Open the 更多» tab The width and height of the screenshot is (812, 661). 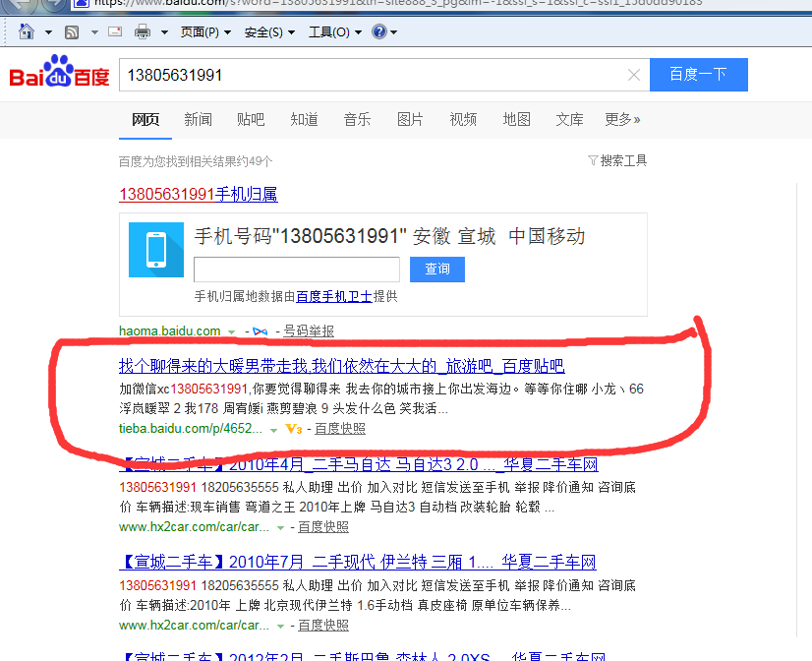pos(622,120)
